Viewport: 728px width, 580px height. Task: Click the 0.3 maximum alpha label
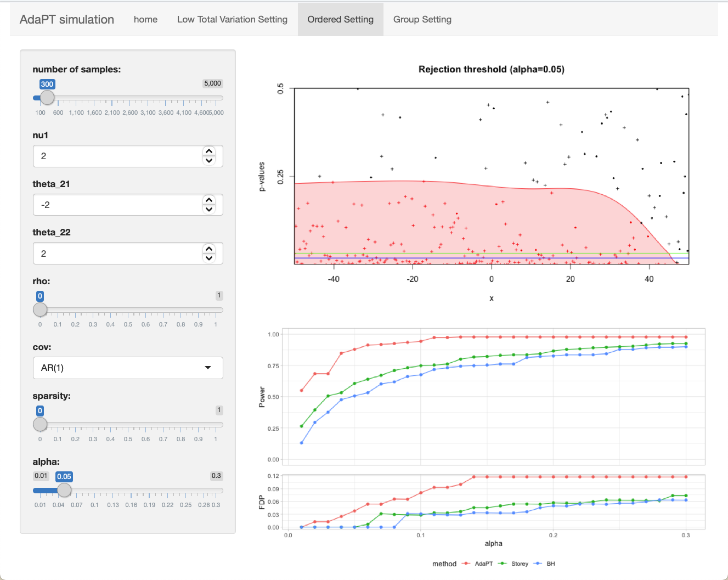pyautogui.click(x=216, y=476)
